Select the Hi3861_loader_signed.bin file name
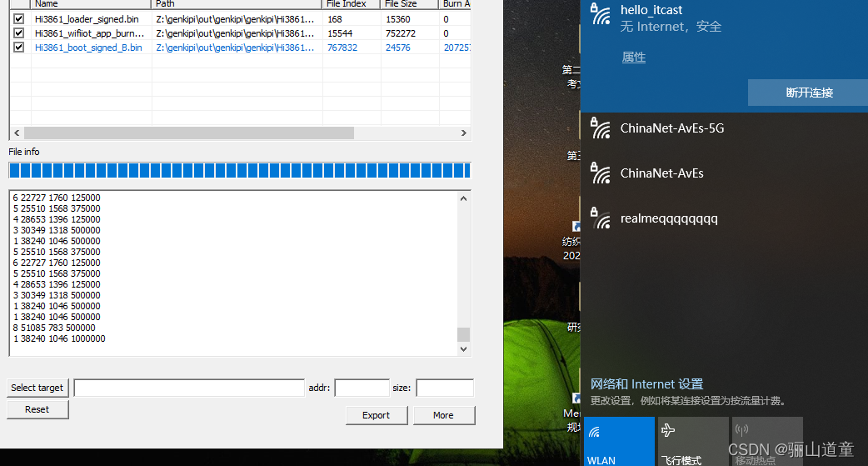 87,19
